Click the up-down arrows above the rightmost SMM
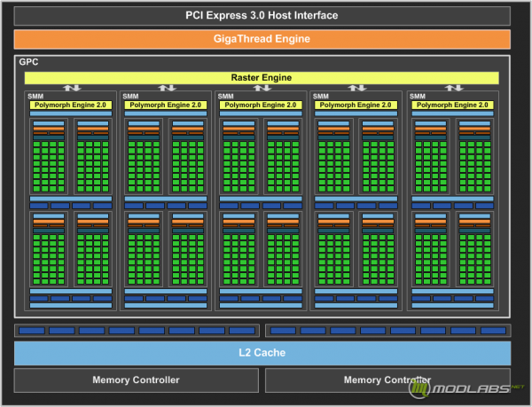532x407 pixels. tap(454, 88)
